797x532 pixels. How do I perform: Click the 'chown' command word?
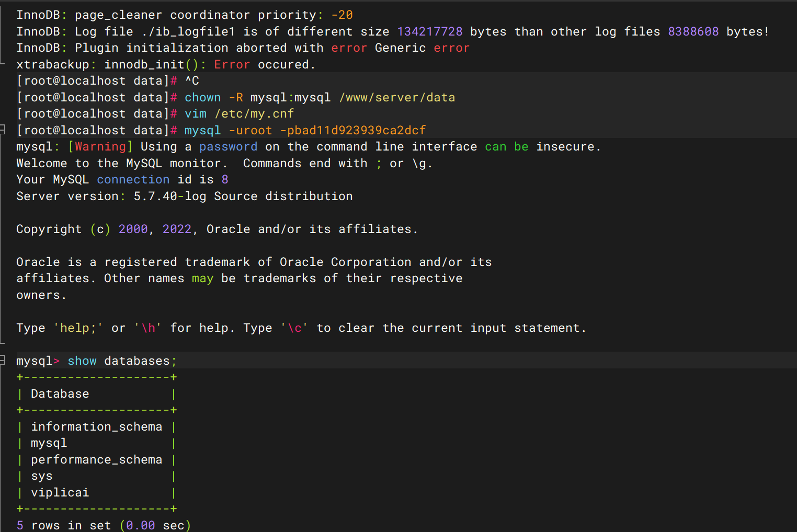tap(203, 98)
